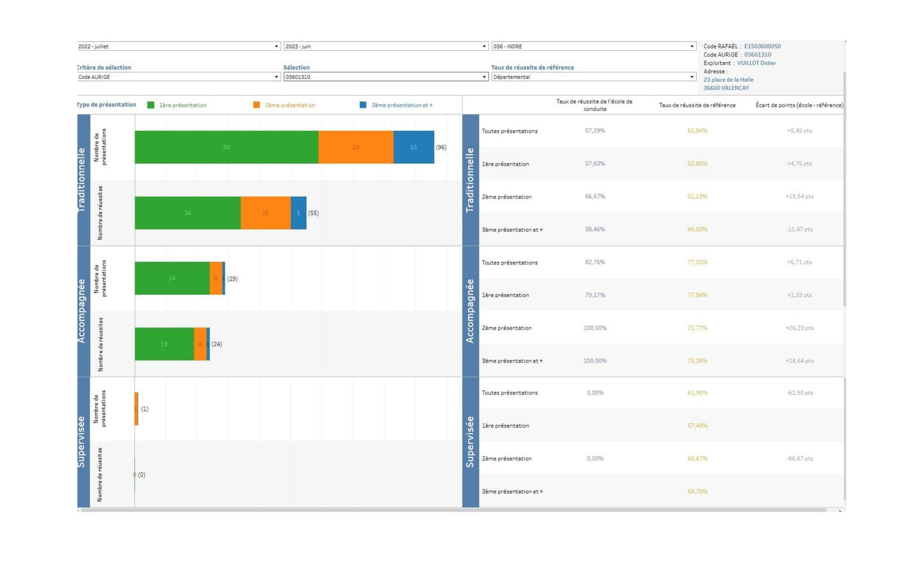924x579 pixels.
Task: Open the Critère de sélection dropdown
Action: coord(178,77)
